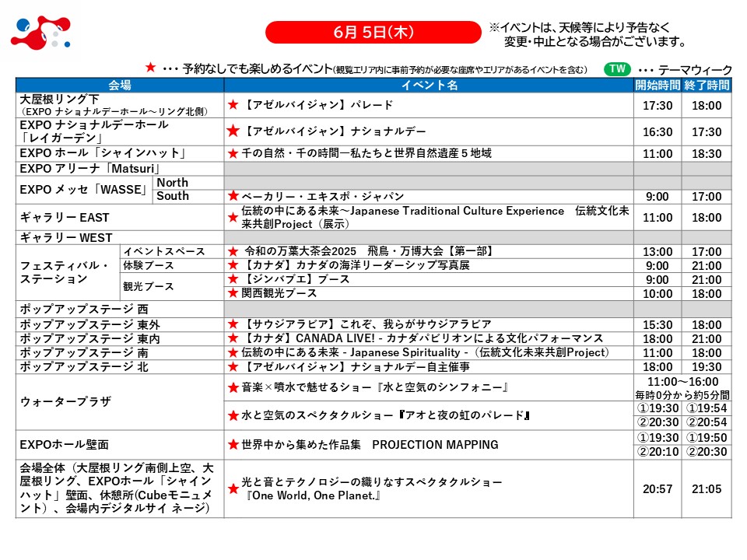Screen dimensions: 747x560
Task: Click the star next to PROJECTION MAPPING event
Action: (233, 445)
